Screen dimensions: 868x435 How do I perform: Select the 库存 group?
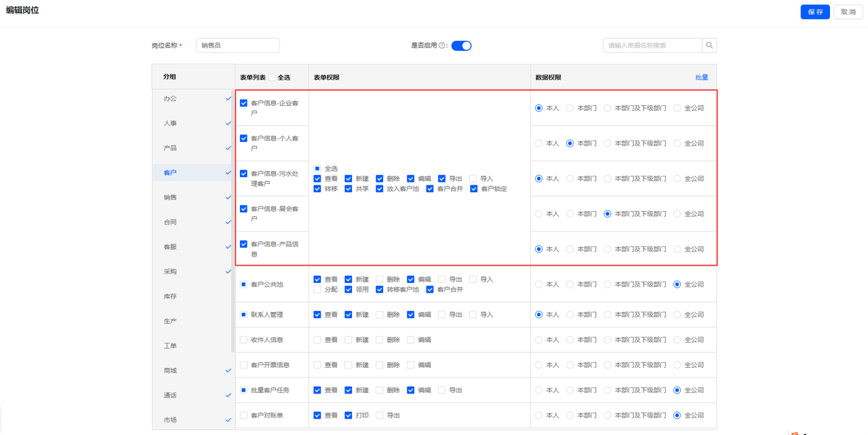coord(193,297)
